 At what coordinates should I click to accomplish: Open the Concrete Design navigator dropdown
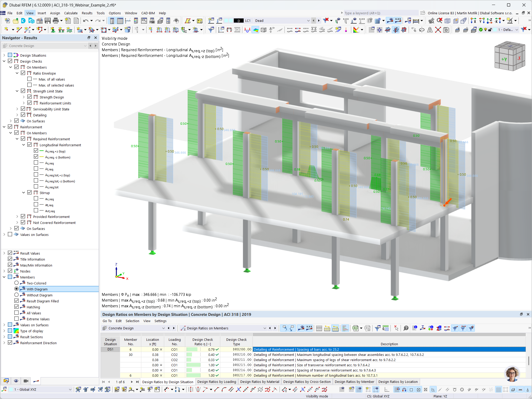[x=86, y=46]
